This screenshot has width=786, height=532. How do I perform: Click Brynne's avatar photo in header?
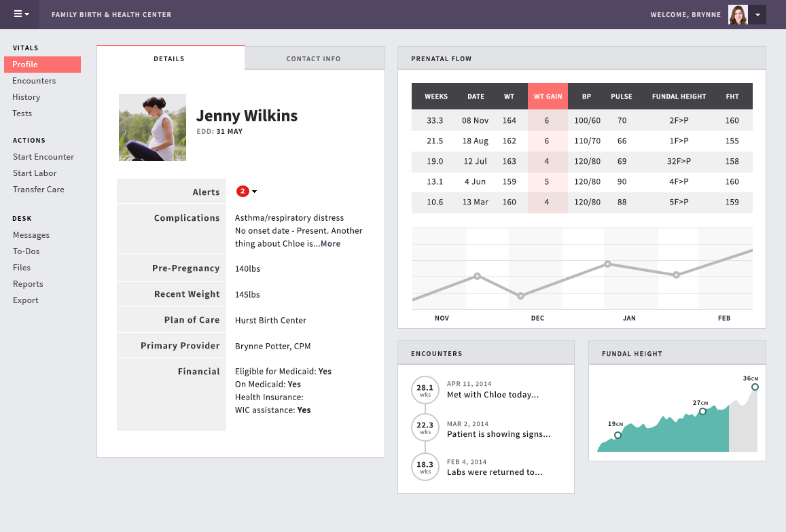pos(738,15)
